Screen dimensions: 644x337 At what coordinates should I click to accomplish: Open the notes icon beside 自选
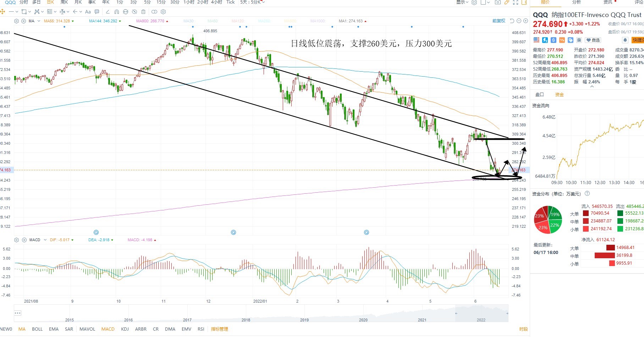coord(579,40)
